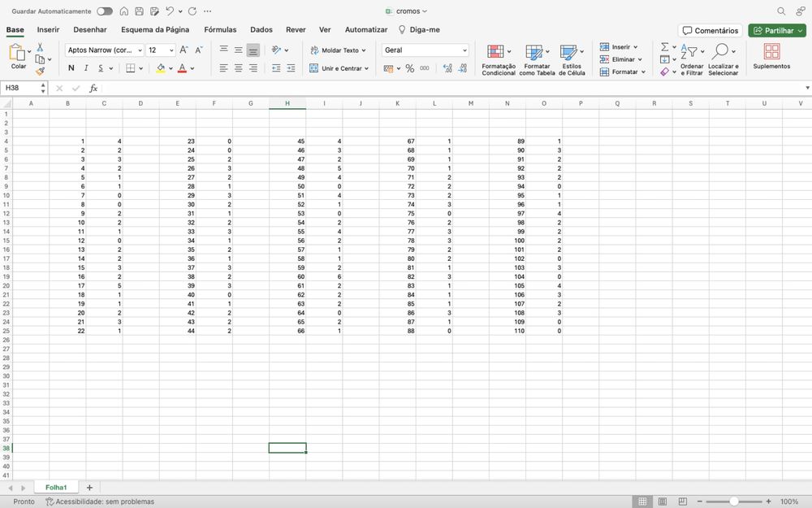
Task: Click the Percent style icon
Action: 409,68
